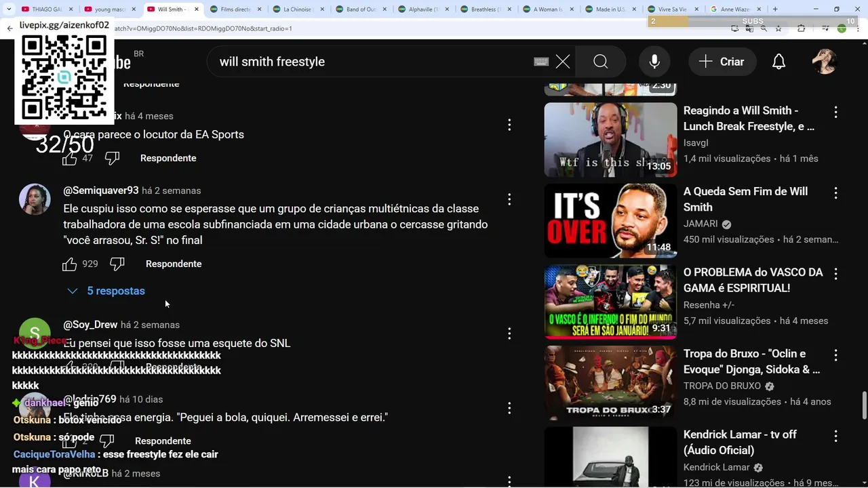The width and height of the screenshot is (868, 488).
Task: Like the EA Sports locutor comment
Action: click(x=70, y=159)
